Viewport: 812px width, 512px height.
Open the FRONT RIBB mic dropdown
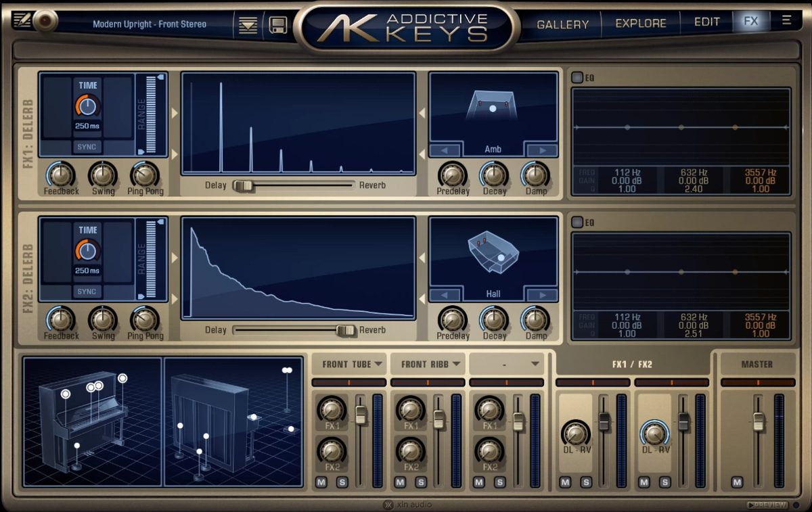point(428,364)
